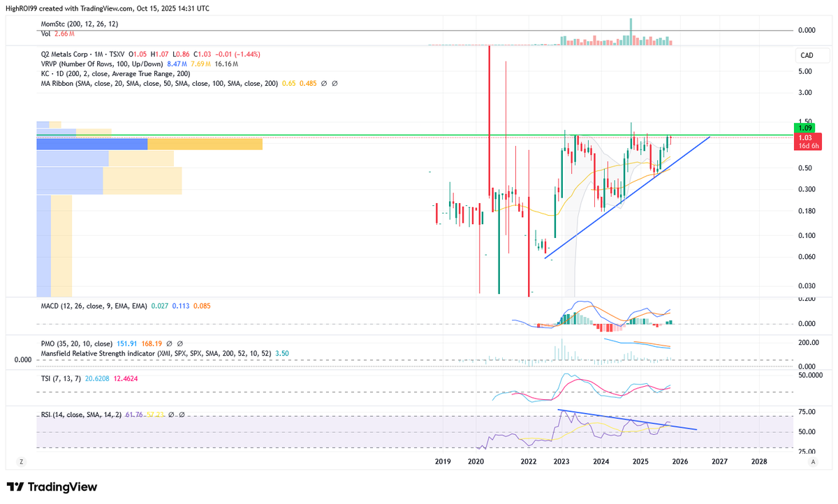Click the 2022 label on time axis
The height and width of the screenshot is (504, 838).
pyautogui.click(x=529, y=461)
